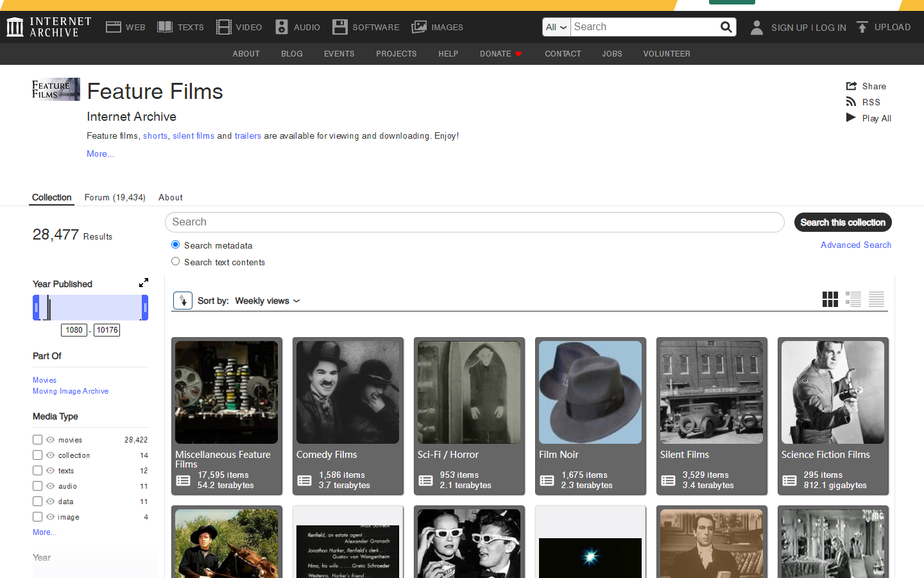924x578 pixels.
Task: Click the start year 1080 field
Action: [x=74, y=330]
